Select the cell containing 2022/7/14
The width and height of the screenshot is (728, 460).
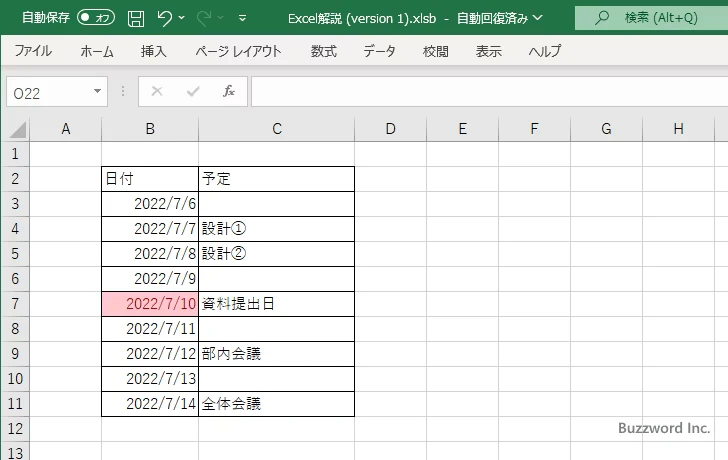[x=150, y=404]
